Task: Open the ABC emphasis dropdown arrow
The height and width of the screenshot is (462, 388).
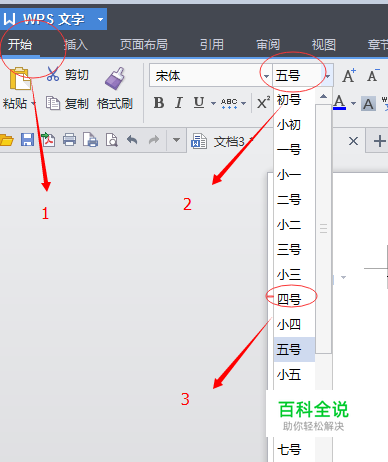Action: 244,104
